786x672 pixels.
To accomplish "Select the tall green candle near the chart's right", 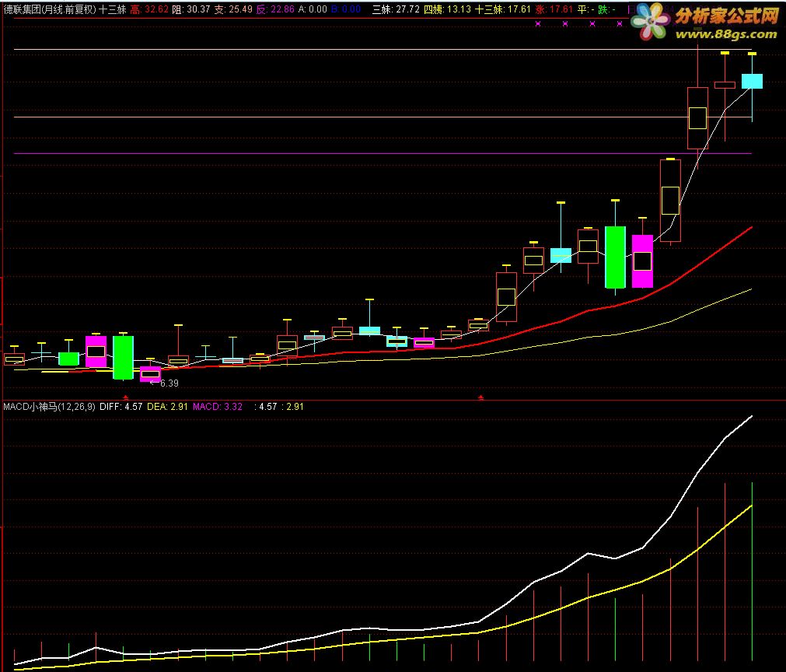I will 615,257.
